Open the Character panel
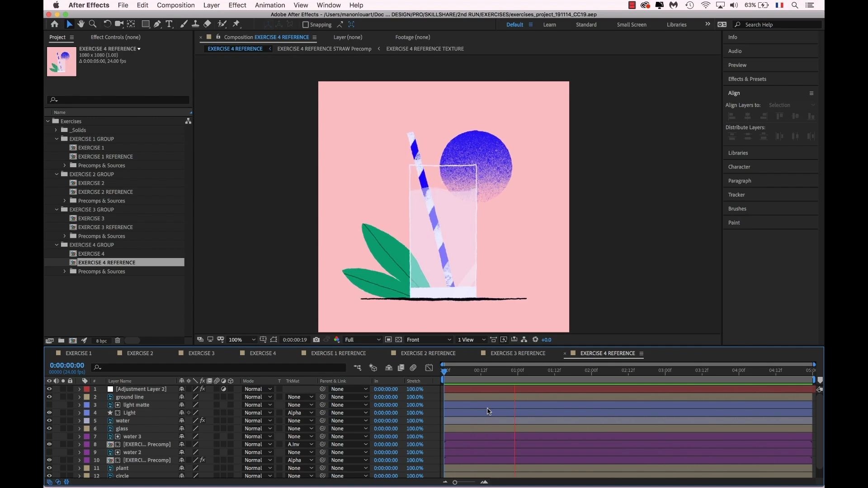Image resolution: width=868 pixels, height=488 pixels. pyautogui.click(x=740, y=167)
